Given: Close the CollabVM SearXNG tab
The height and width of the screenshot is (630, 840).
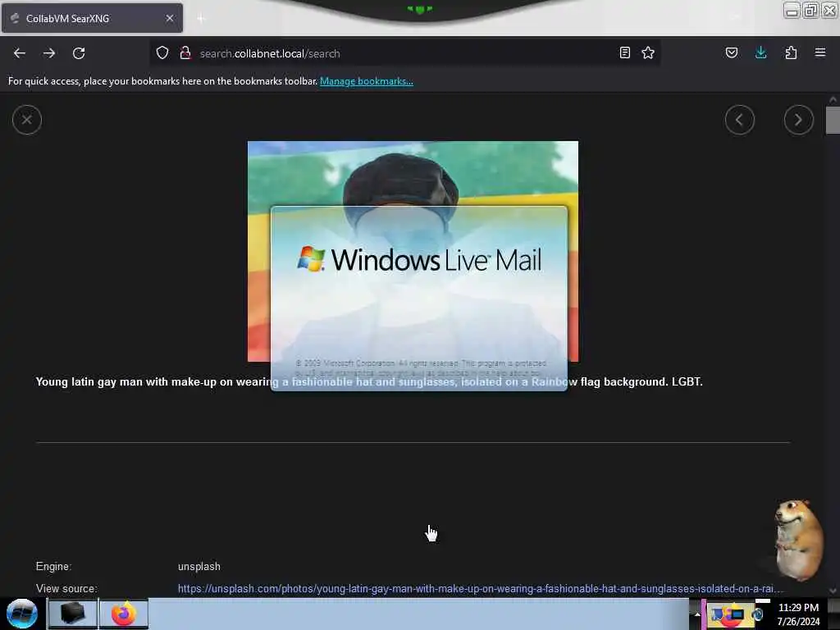Looking at the screenshot, I should click(x=170, y=18).
